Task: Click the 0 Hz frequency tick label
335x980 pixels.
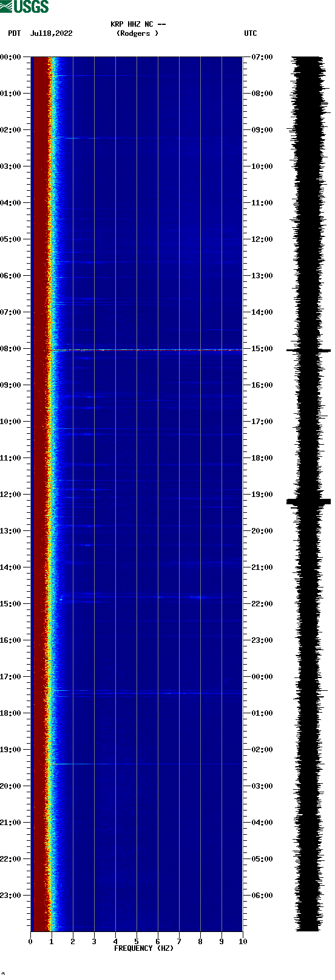Action: (30, 942)
